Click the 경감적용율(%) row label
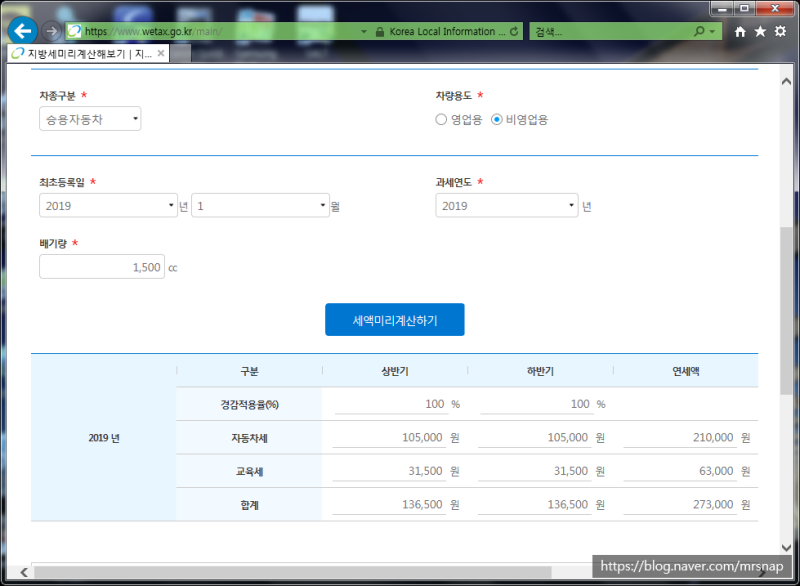Image resolution: width=800 pixels, height=586 pixels. tap(249, 404)
